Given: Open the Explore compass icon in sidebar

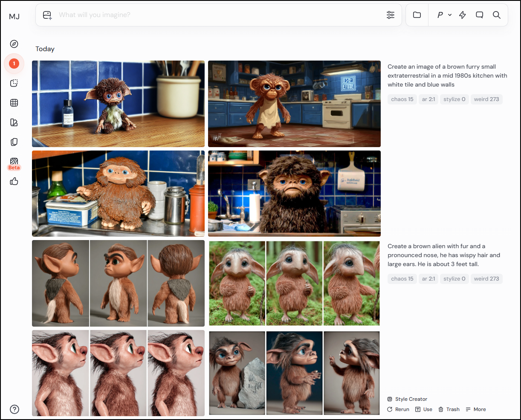Looking at the screenshot, I should point(14,44).
